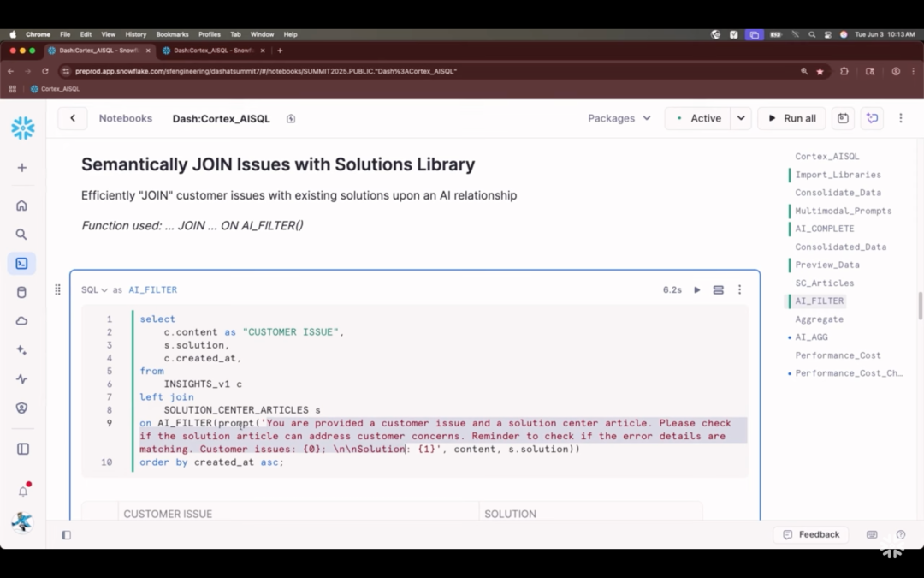Image resolution: width=924 pixels, height=578 pixels.
Task: Open the SQL cell language dropdown
Action: 94,289
